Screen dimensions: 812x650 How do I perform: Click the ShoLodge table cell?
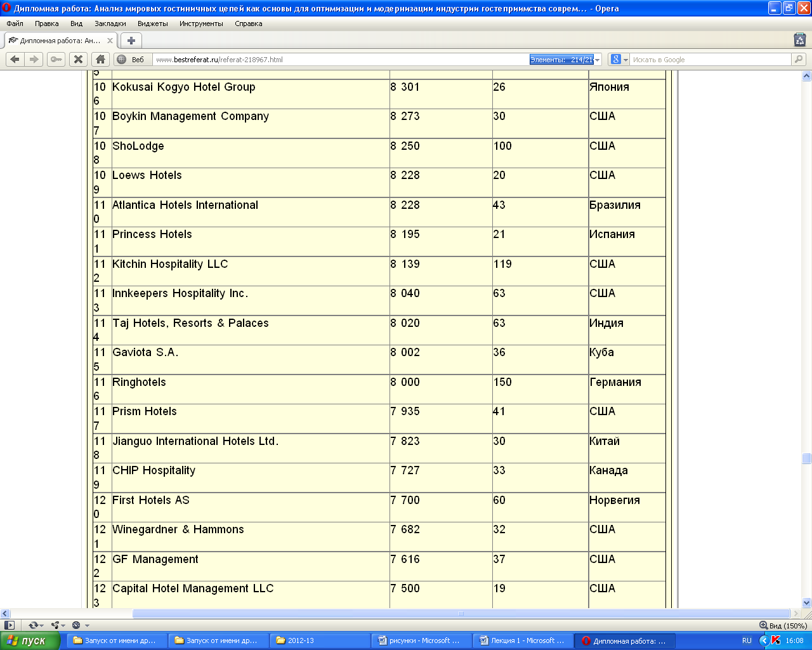click(x=250, y=153)
